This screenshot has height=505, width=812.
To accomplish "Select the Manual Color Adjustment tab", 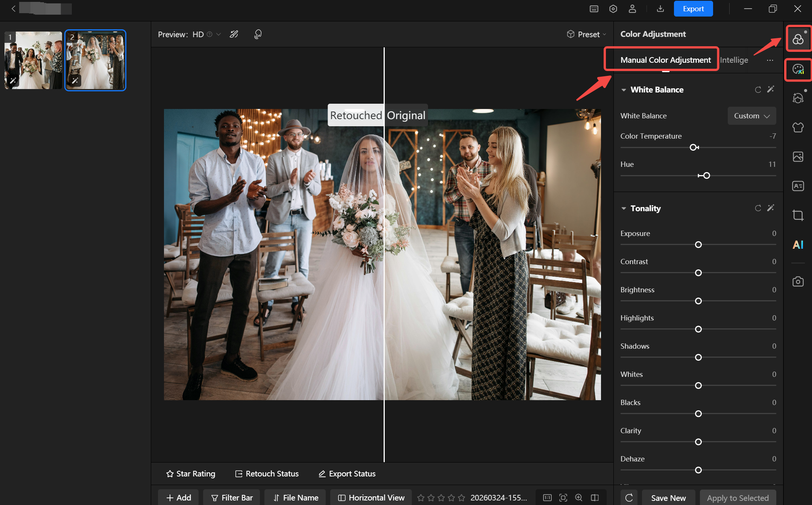I will pos(665,60).
